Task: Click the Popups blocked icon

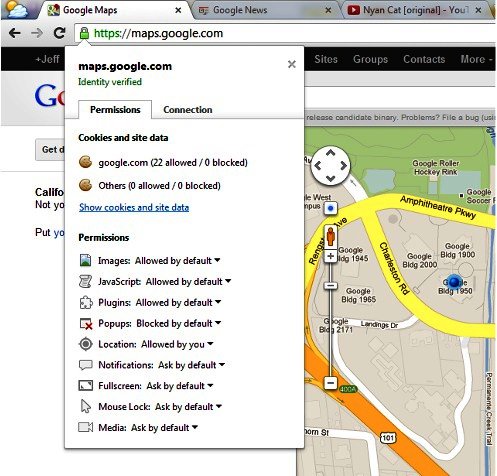Action: click(x=86, y=323)
